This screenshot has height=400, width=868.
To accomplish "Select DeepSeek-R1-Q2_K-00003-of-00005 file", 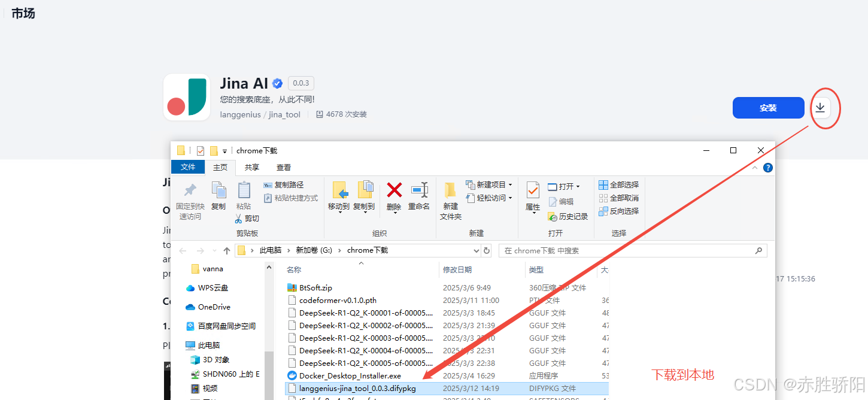I will pos(360,338).
